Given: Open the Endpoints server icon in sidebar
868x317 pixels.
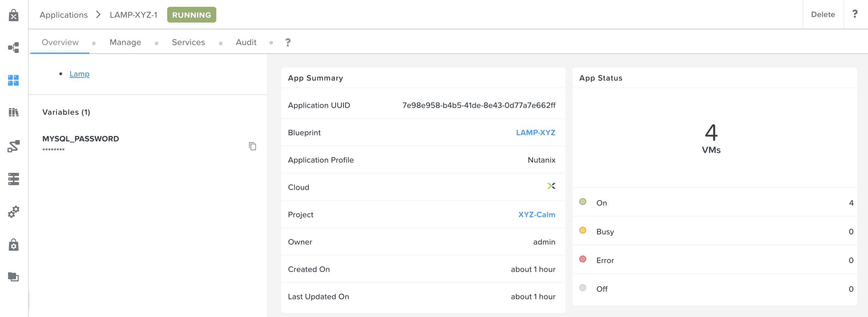Looking at the screenshot, I should (14, 179).
